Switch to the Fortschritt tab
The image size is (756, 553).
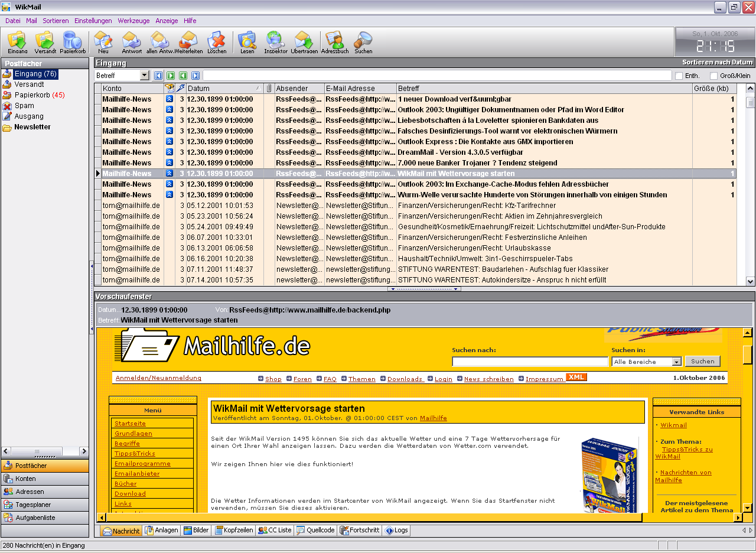click(360, 531)
